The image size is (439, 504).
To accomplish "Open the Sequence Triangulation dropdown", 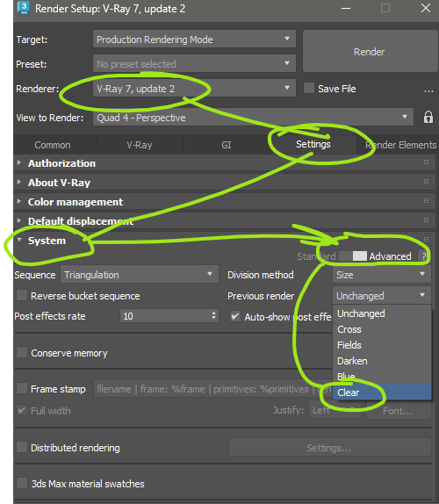I will coord(140,275).
